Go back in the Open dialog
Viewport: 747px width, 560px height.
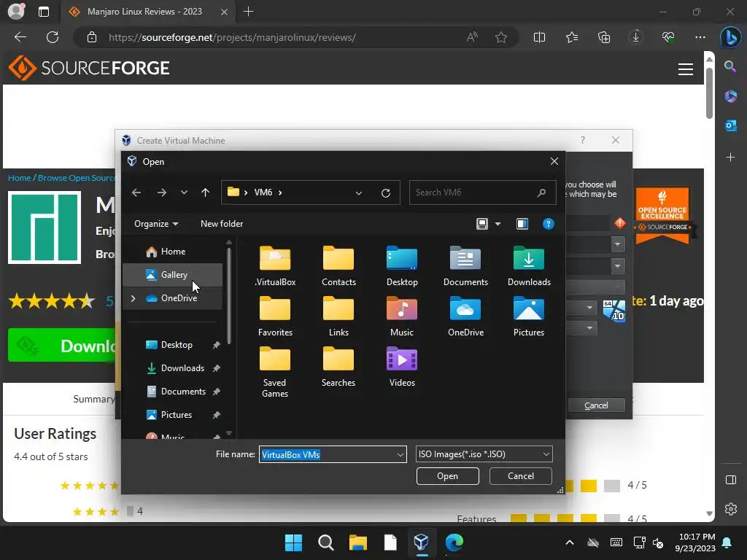point(136,192)
